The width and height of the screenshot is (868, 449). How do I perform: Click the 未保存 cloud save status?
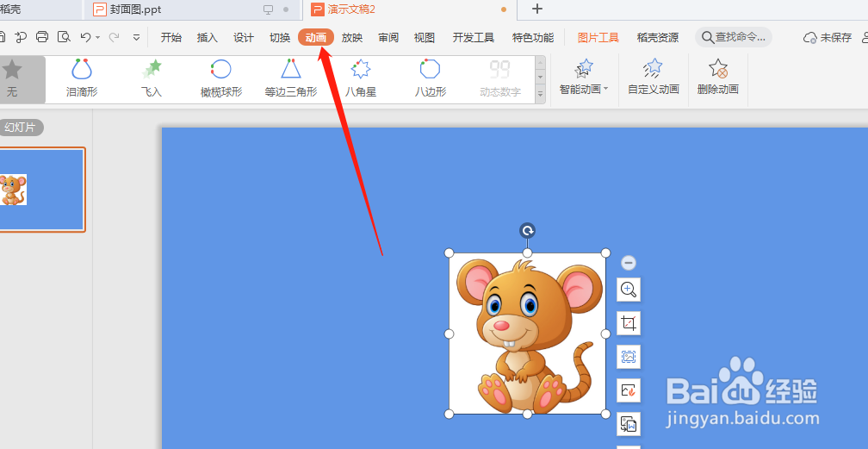[828, 38]
